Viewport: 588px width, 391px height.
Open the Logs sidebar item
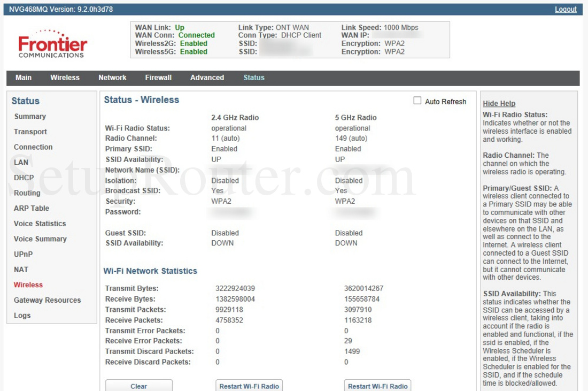click(22, 316)
